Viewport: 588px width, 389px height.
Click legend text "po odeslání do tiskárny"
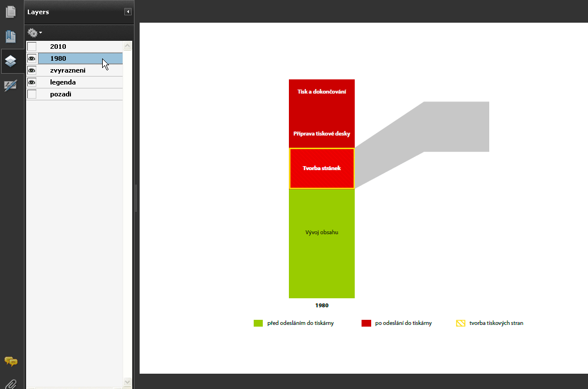(x=404, y=323)
